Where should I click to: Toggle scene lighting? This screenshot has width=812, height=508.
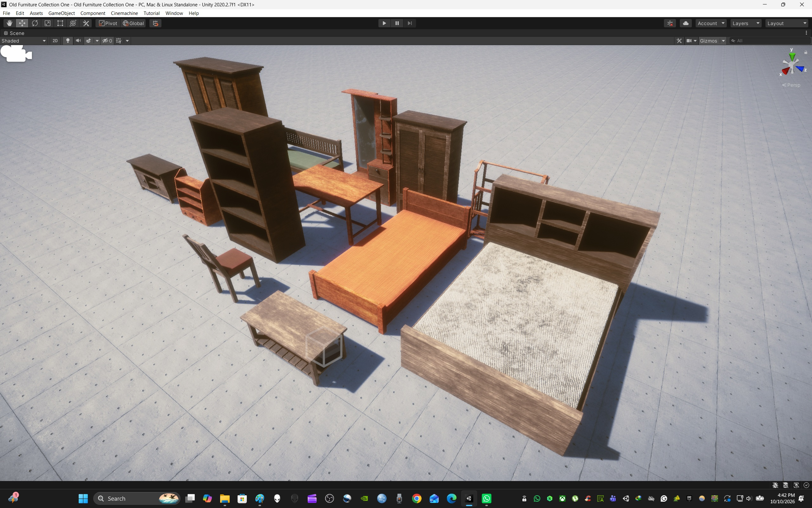pyautogui.click(x=68, y=41)
